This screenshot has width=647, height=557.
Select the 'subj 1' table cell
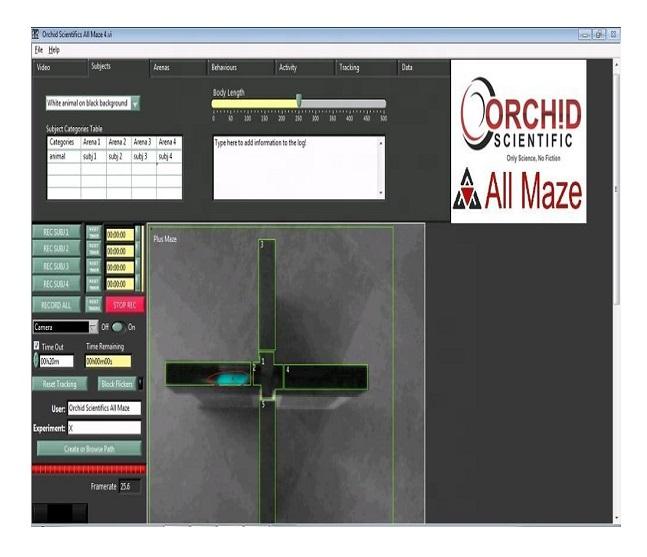(94, 156)
